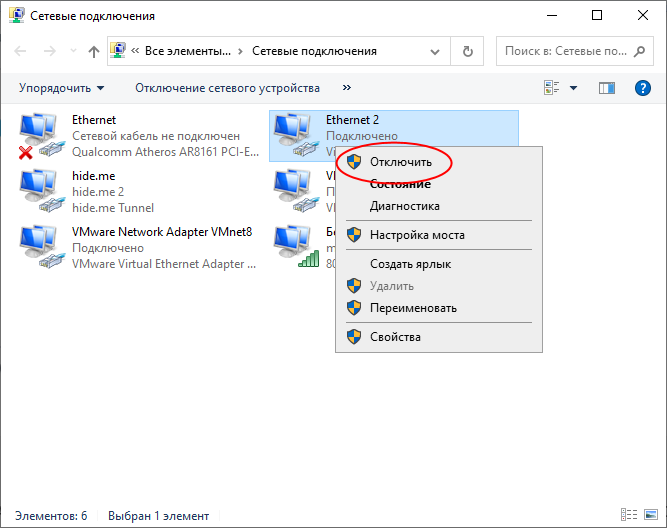Screen dimensions: 667x528
Task: Click the network icon in the address bar
Action: point(118,51)
